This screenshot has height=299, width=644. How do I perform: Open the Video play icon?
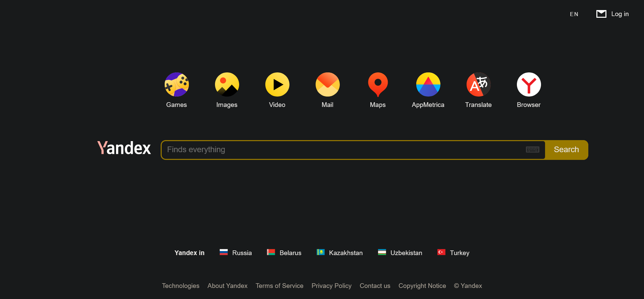pos(277,84)
